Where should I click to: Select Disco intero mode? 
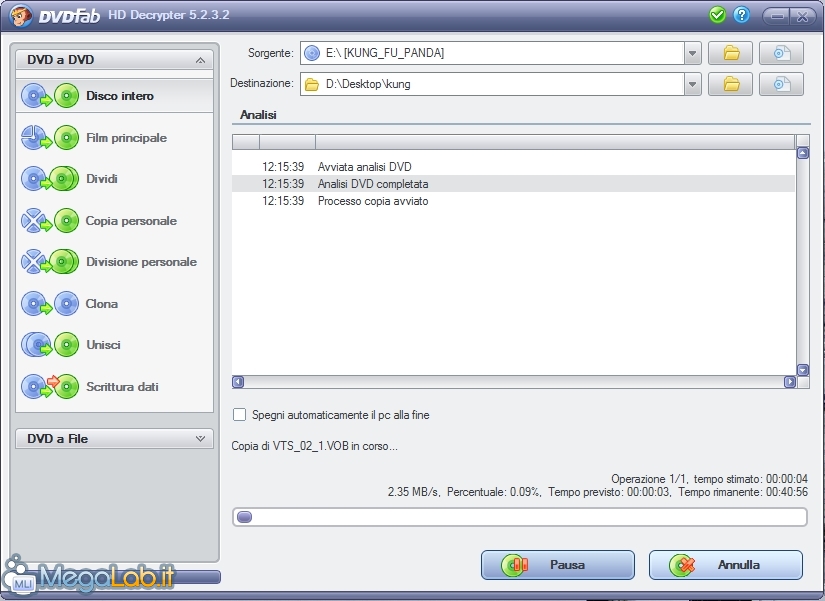point(115,96)
